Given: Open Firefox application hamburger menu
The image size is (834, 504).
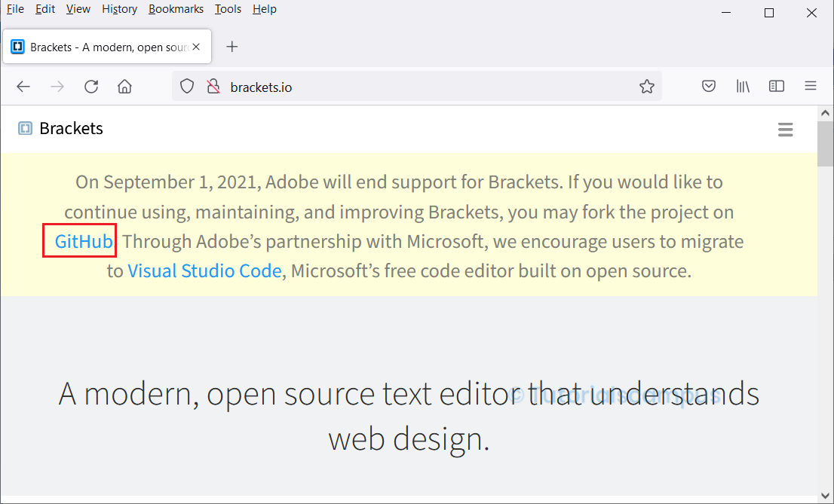Looking at the screenshot, I should [811, 86].
